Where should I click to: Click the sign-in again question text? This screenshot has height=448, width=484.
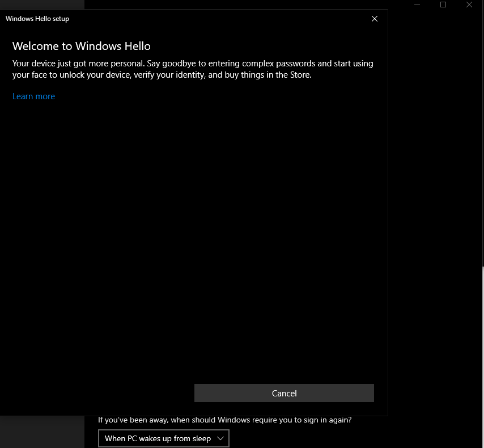[224, 420]
